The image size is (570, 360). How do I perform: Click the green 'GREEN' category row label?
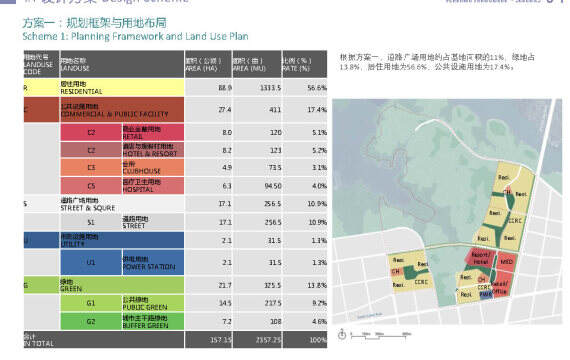click(122, 285)
